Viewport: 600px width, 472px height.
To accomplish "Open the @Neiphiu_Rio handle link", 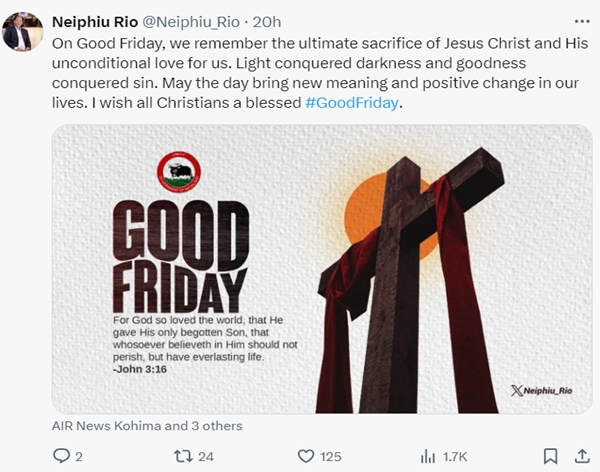I will point(191,22).
